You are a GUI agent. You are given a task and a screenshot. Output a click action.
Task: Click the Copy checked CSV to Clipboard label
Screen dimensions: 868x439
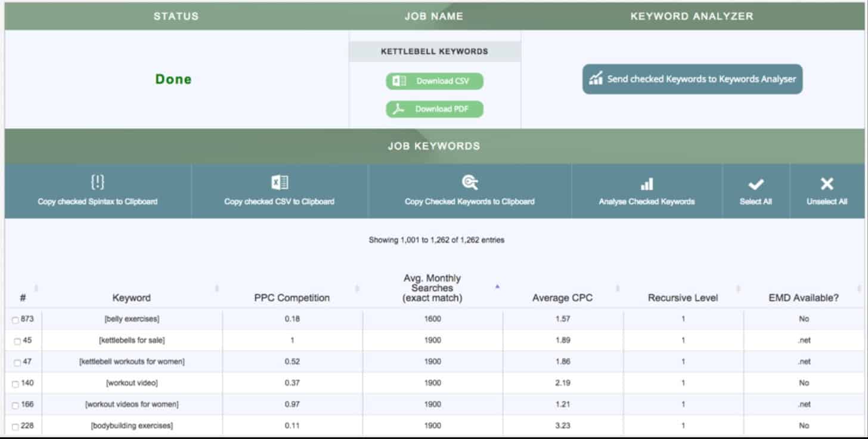click(x=279, y=202)
